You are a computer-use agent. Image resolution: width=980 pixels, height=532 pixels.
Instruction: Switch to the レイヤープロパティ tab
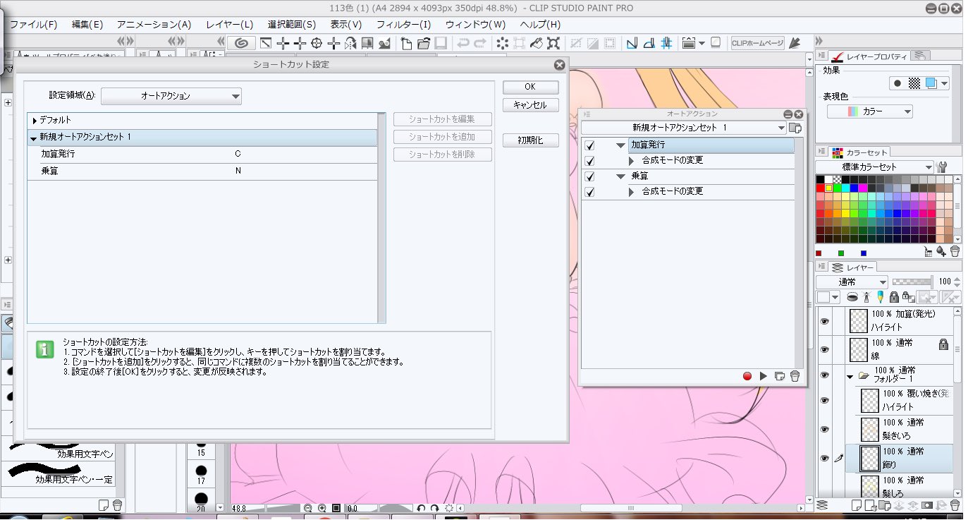[869, 56]
